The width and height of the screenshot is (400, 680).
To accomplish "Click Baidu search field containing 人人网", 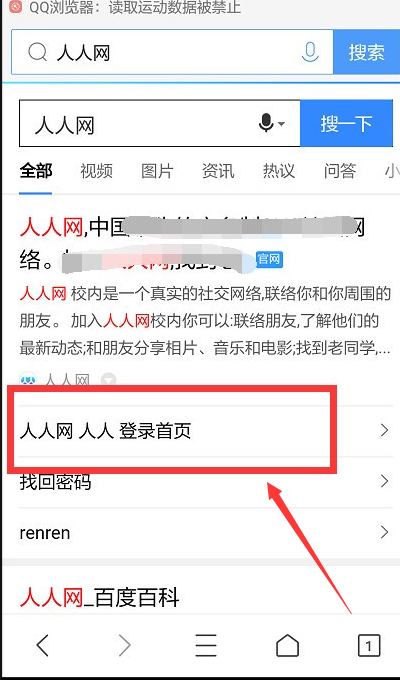I will [160, 124].
